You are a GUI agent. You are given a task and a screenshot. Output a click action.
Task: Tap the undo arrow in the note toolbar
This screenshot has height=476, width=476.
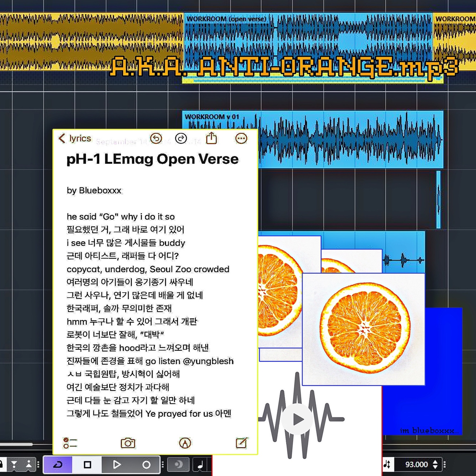pyautogui.click(x=156, y=138)
